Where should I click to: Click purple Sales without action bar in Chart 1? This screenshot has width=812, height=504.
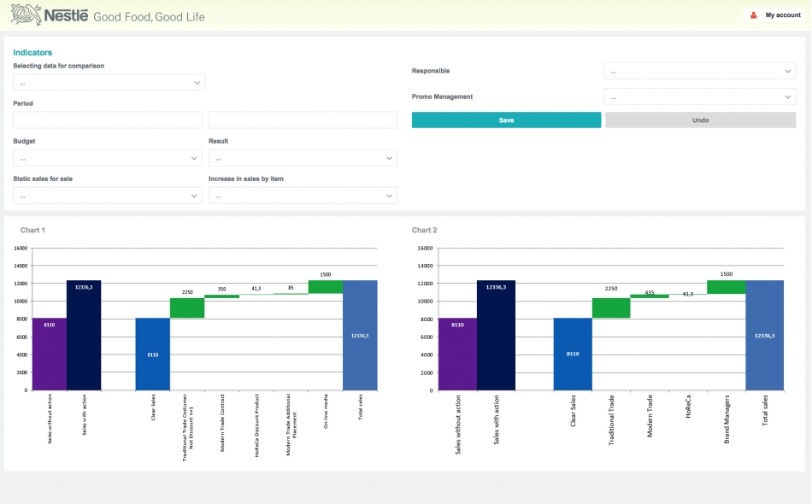[x=50, y=354]
